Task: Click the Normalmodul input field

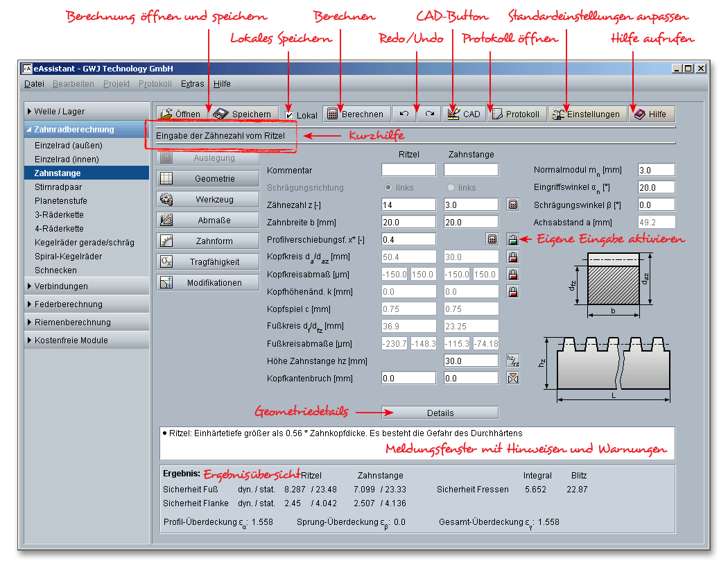Action: (656, 170)
